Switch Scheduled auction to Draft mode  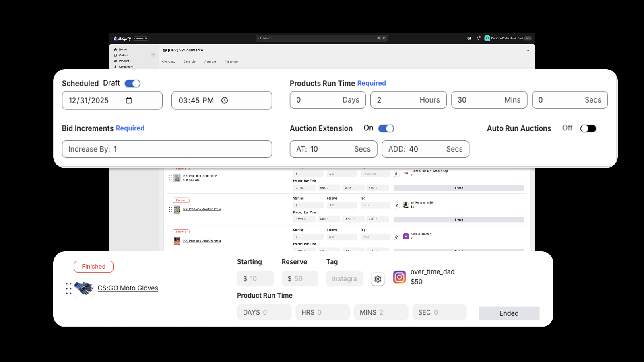pos(133,83)
